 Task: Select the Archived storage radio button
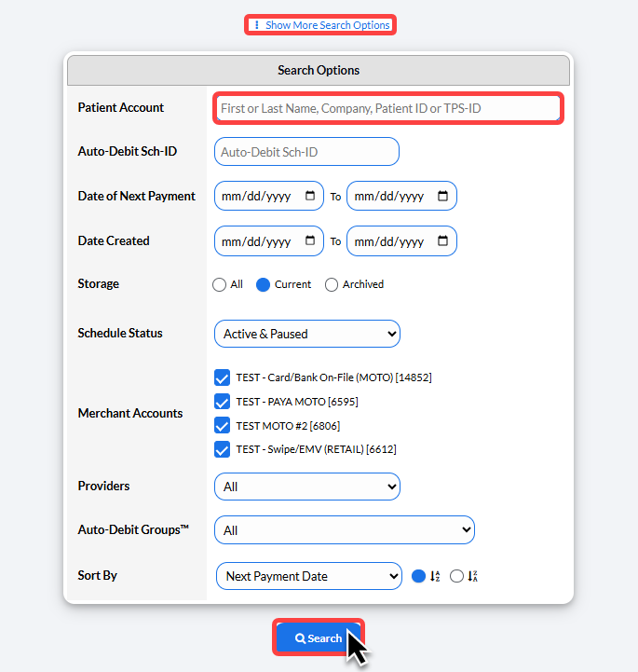tap(332, 284)
